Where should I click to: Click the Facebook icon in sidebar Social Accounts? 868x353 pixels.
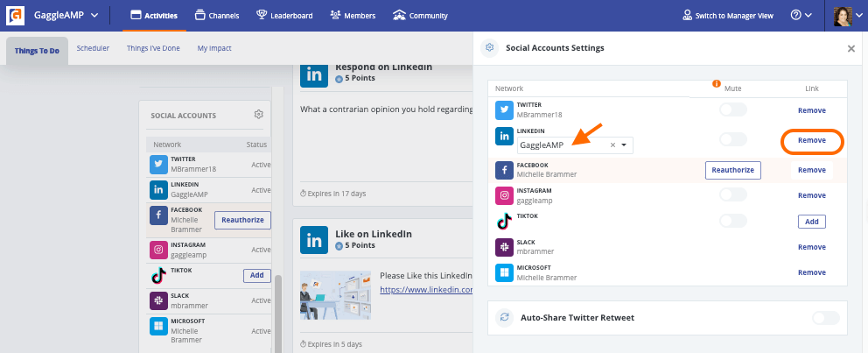tap(159, 215)
